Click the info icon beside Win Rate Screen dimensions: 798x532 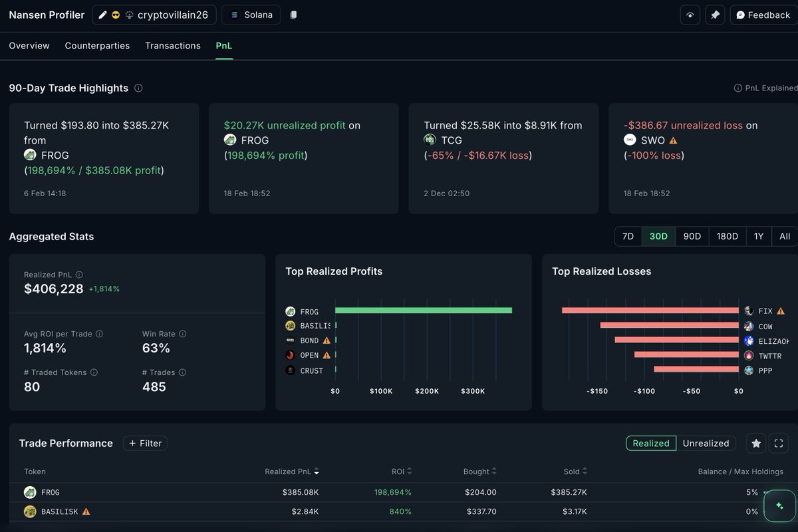pos(182,334)
